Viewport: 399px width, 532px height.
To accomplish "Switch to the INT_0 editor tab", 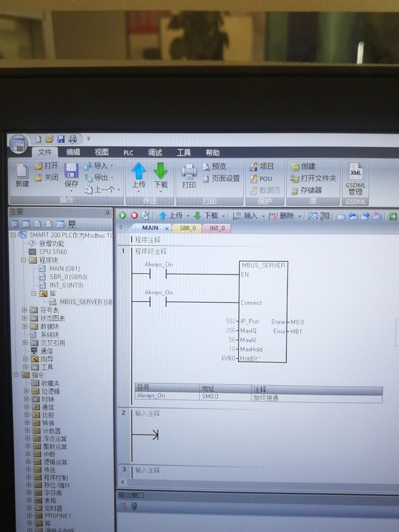I will coord(217,228).
